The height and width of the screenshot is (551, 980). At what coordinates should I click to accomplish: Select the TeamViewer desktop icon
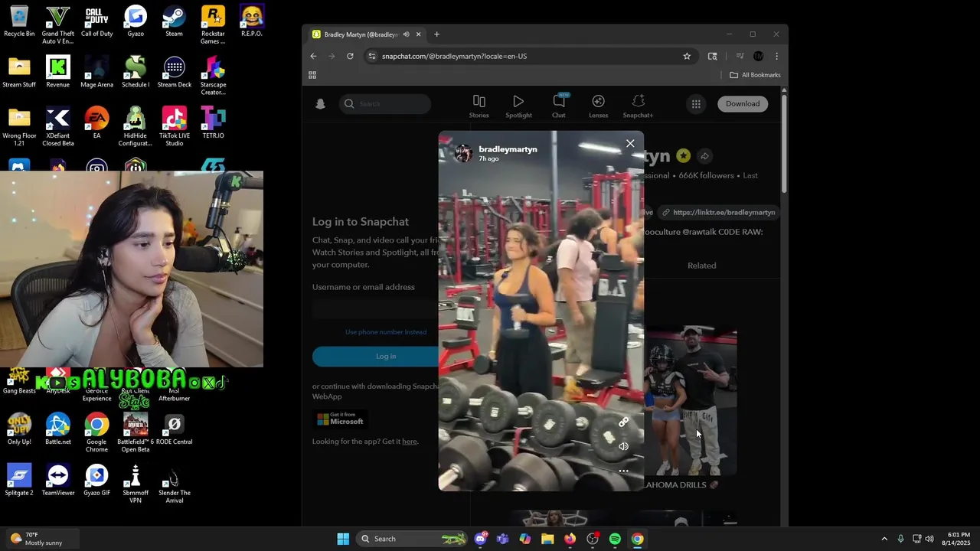pyautogui.click(x=58, y=481)
